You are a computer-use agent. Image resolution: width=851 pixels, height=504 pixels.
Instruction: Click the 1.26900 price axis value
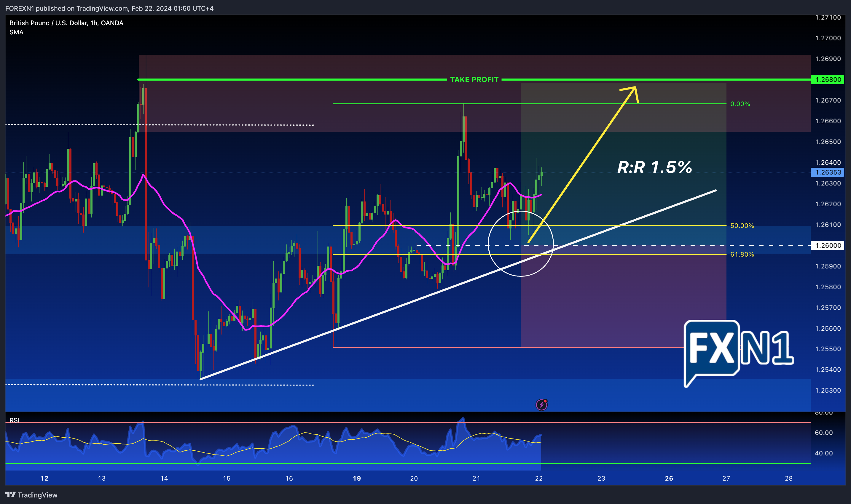tap(828, 59)
